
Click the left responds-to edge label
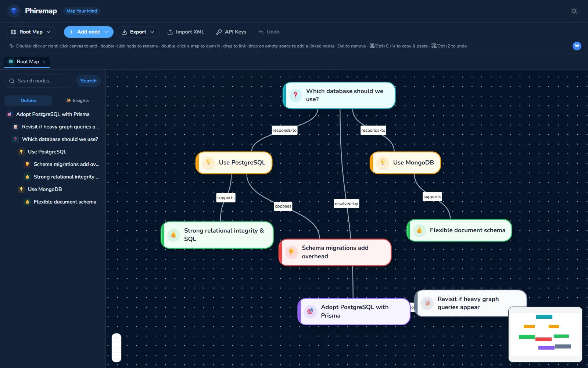pyautogui.click(x=284, y=130)
